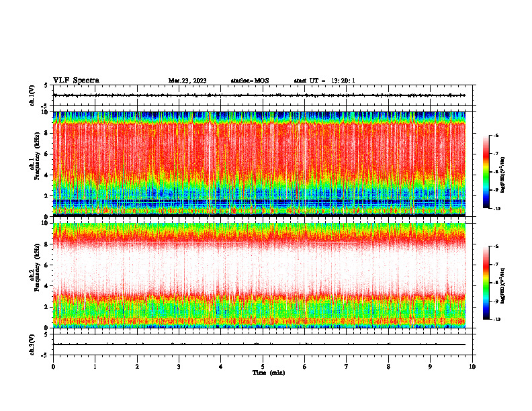Click time axis tick label "0"
Viewport: 532px width, 411px height.
click(x=53, y=367)
